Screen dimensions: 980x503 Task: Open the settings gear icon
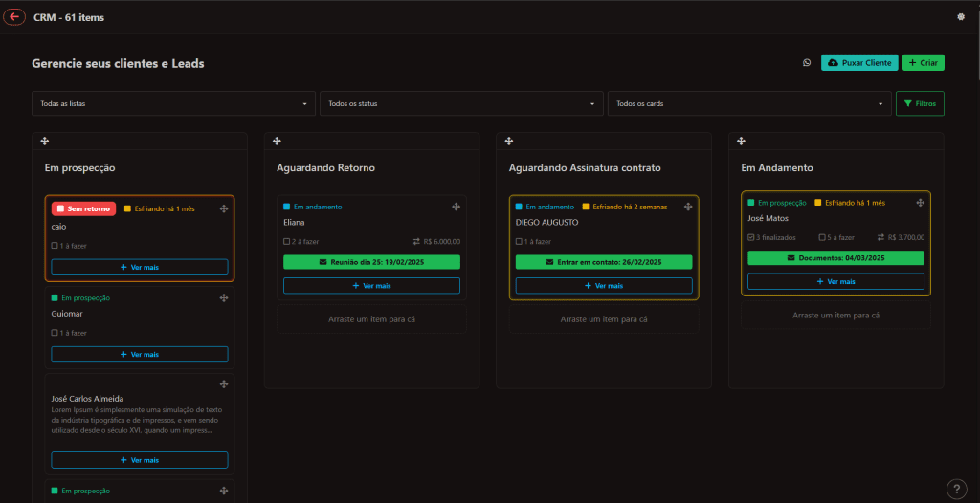click(961, 17)
